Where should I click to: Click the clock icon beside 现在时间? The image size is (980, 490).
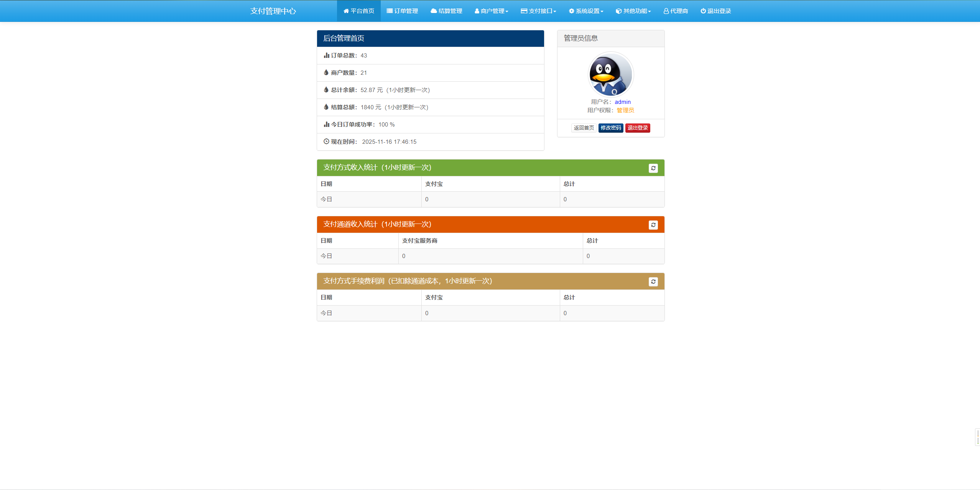click(x=326, y=141)
